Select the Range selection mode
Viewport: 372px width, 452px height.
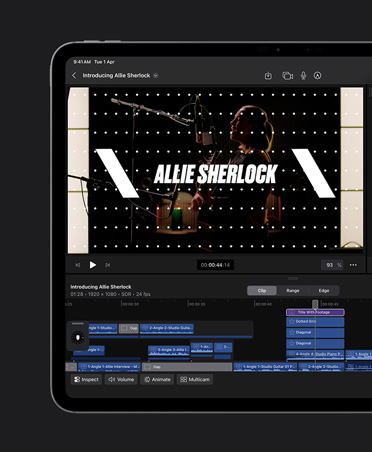coord(293,291)
